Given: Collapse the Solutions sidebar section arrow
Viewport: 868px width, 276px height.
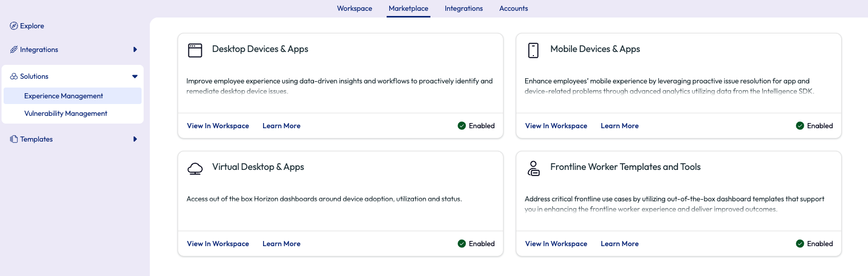Looking at the screenshot, I should [x=135, y=76].
